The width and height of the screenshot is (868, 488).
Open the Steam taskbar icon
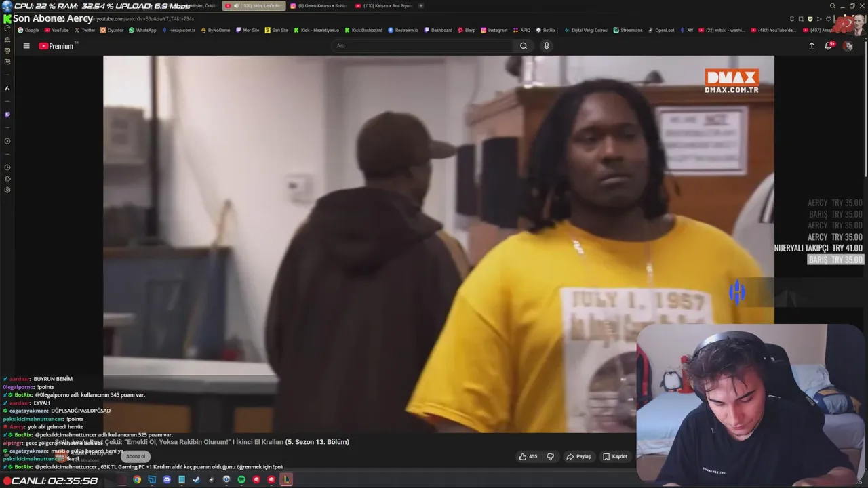(197, 480)
